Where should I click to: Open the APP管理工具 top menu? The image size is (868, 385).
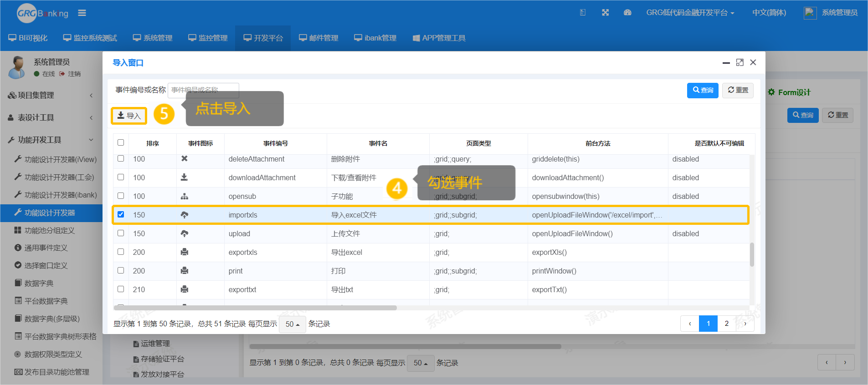[439, 38]
